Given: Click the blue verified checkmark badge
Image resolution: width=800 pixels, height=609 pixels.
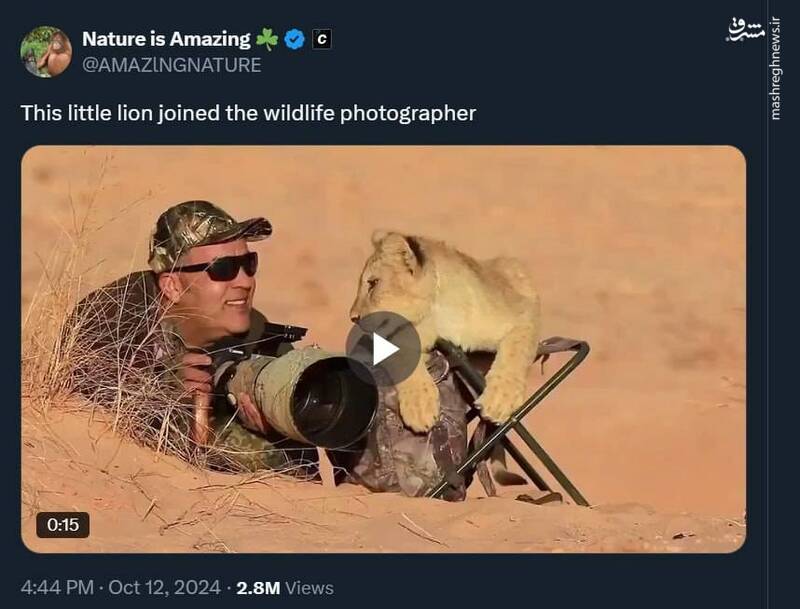Looking at the screenshot, I should point(294,40).
